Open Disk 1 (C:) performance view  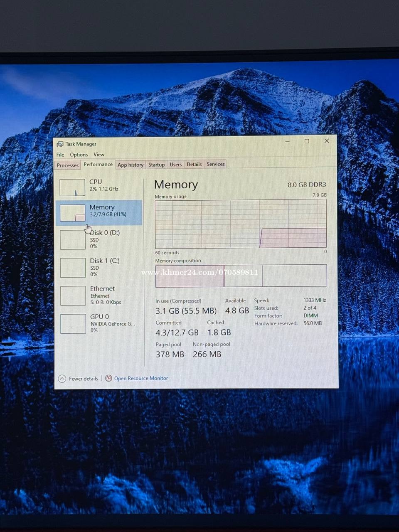pyautogui.click(x=104, y=267)
